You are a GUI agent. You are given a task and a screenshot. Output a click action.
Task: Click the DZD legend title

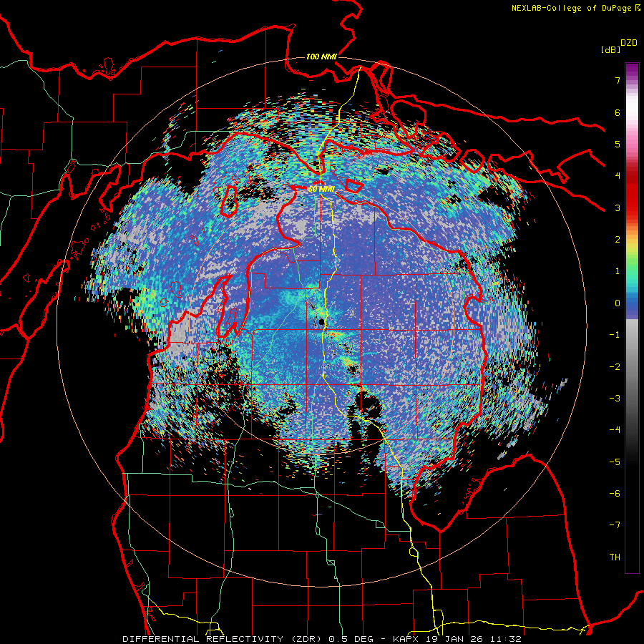pos(629,43)
